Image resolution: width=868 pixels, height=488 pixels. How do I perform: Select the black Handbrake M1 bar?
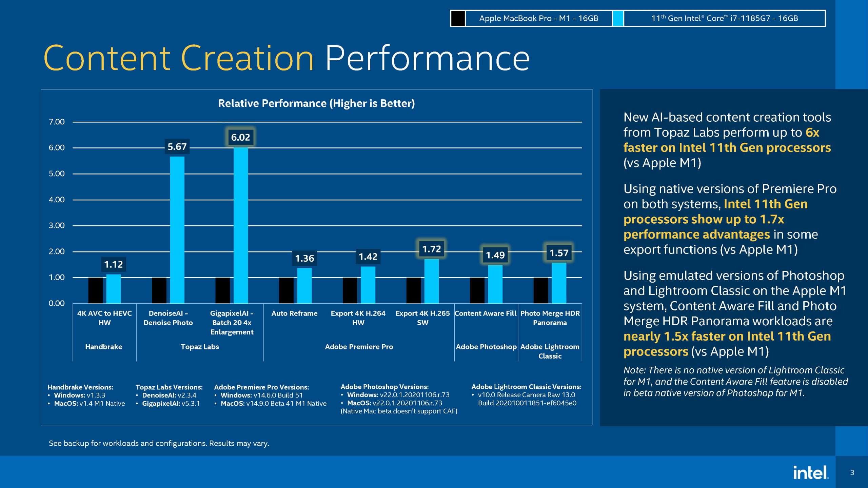[x=95, y=290]
